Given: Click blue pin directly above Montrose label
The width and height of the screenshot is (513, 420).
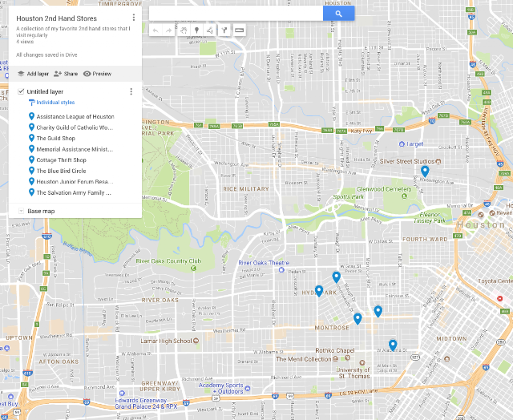Looking at the screenshot, I should pos(357,318).
